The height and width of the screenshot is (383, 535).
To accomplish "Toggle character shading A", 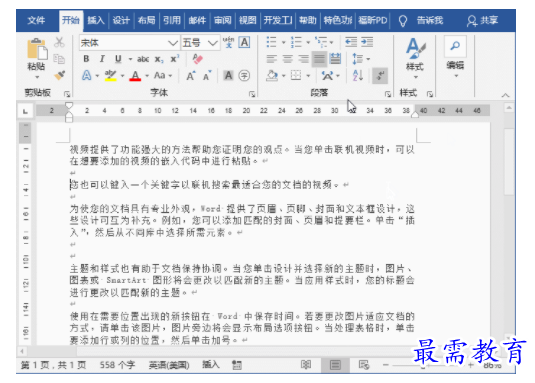I will (x=228, y=75).
